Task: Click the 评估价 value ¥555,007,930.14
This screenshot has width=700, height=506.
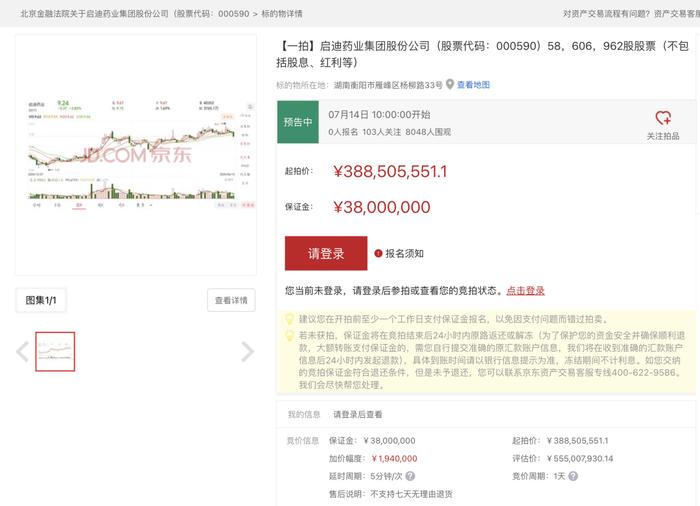Action: (580, 458)
